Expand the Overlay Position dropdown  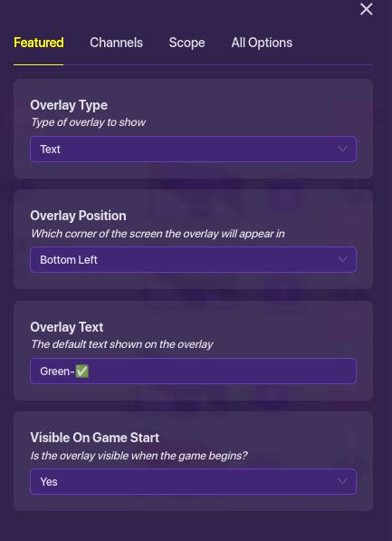coord(193,259)
